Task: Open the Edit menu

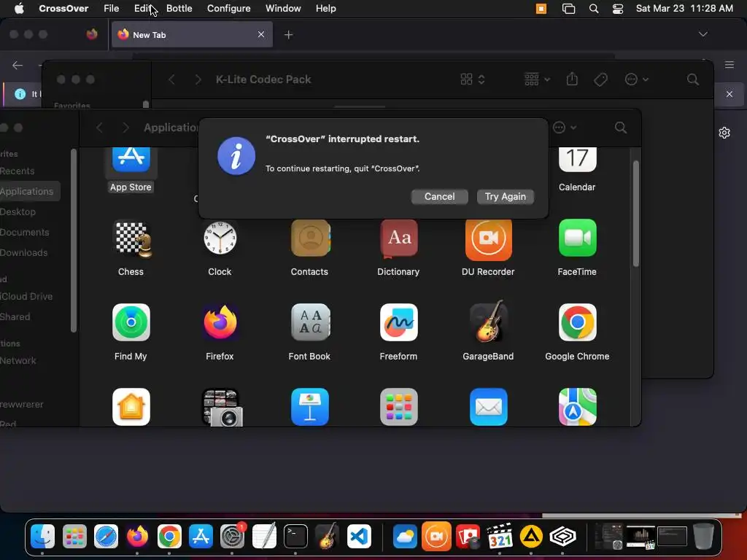Action: tap(142, 9)
